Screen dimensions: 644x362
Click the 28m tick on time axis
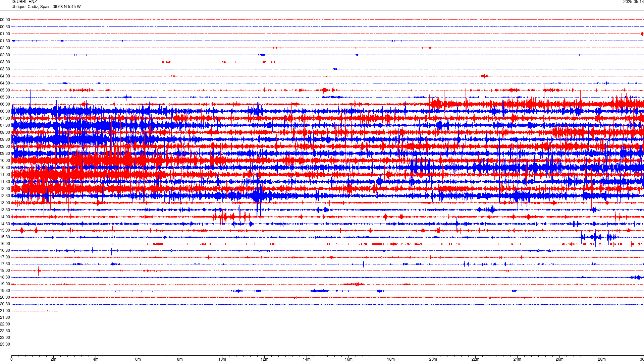(x=602, y=359)
